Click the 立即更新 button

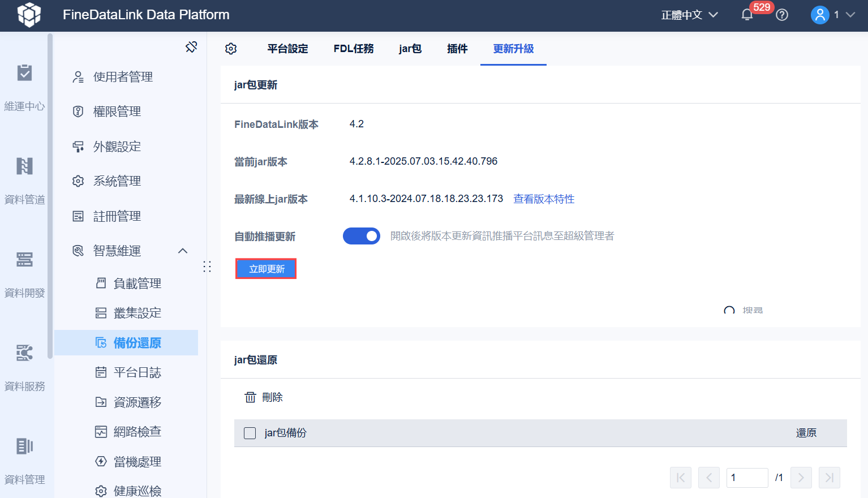(x=266, y=269)
